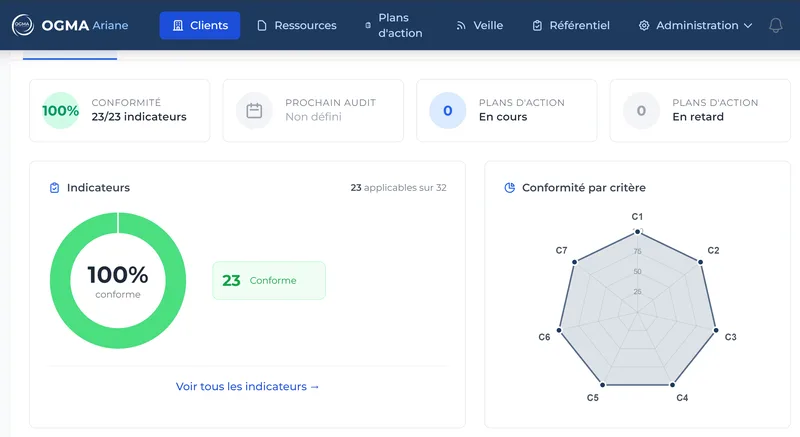Image resolution: width=800 pixels, height=437 pixels.
Task: Follow Voir tous les indicateurs link
Action: point(247,387)
